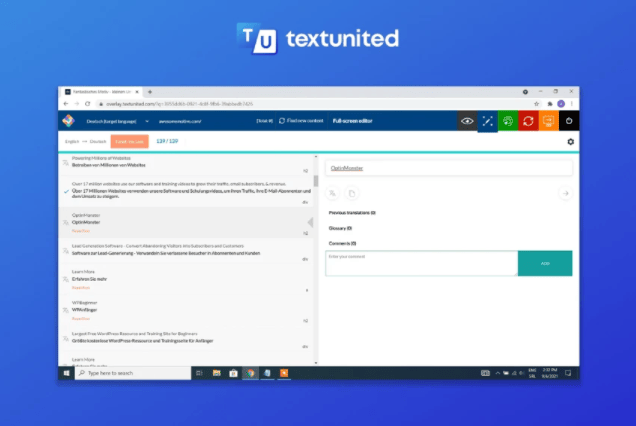
Task: Open settings gear in editor toolbar
Action: [x=570, y=142]
